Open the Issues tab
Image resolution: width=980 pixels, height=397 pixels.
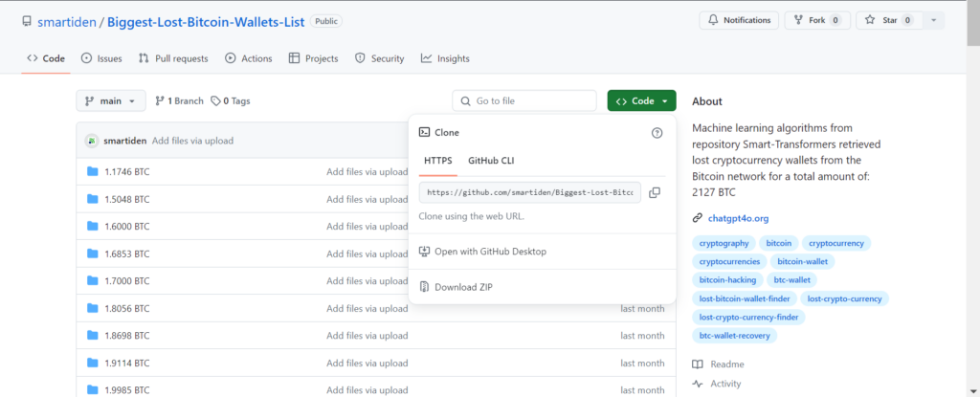click(x=101, y=58)
